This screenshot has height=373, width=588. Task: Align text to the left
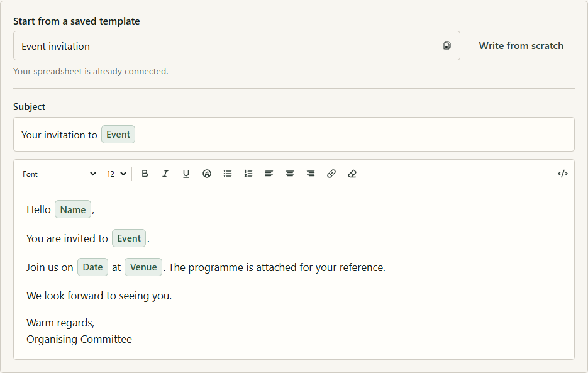pyautogui.click(x=269, y=174)
